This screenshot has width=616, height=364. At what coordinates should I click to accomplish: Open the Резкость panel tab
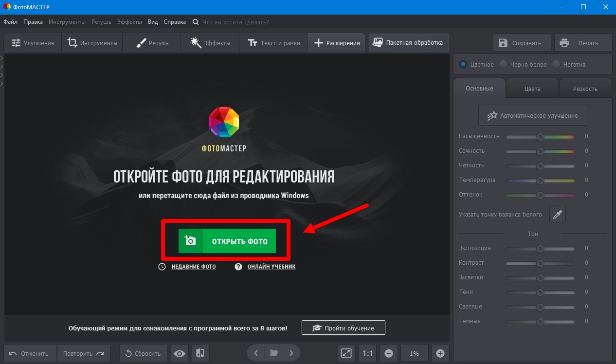click(585, 89)
